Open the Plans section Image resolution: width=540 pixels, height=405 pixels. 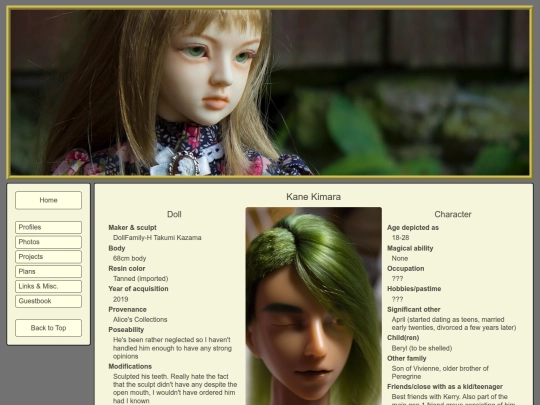[48, 272]
